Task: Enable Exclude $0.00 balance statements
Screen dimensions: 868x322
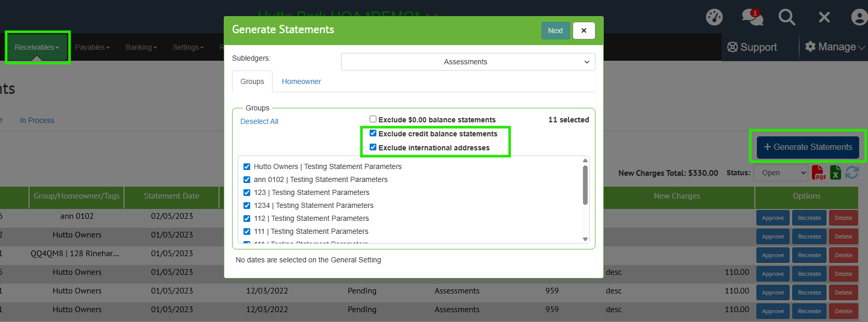Action: pos(373,119)
